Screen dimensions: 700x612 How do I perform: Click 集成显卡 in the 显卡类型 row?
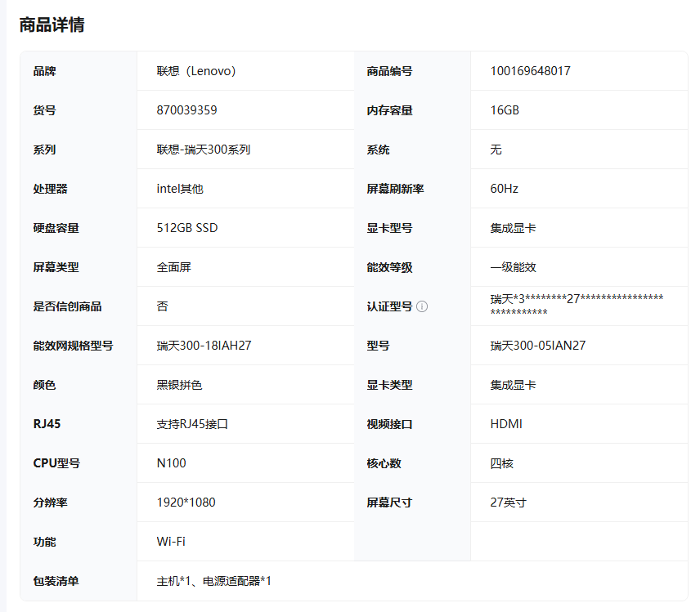[513, 386]
